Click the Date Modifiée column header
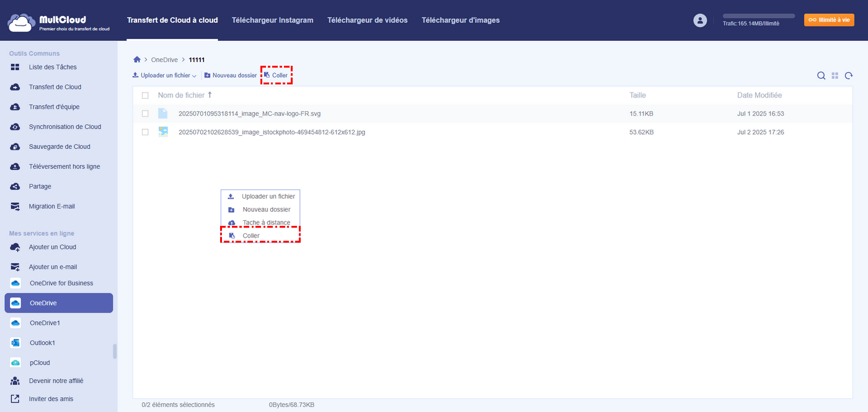The width and height of the screenshot is (868, 412). 759,96
